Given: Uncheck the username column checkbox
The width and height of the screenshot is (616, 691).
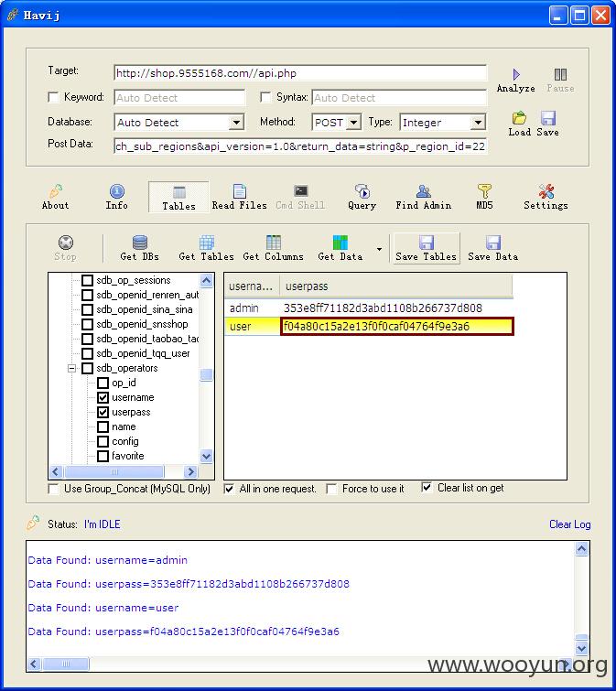Looking at the screenshot, I should [103, 397].
